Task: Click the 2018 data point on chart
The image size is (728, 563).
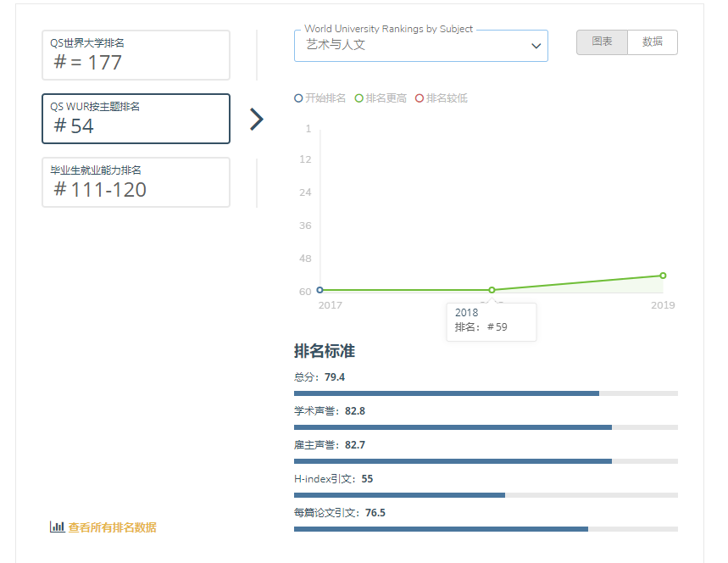Action: (x=492, y=290)
